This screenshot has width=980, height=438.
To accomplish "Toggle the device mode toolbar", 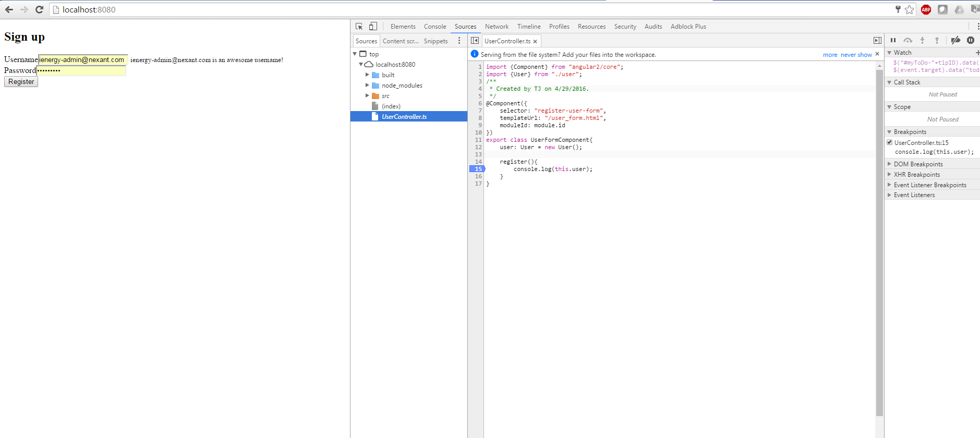I will tap(373, 26).
